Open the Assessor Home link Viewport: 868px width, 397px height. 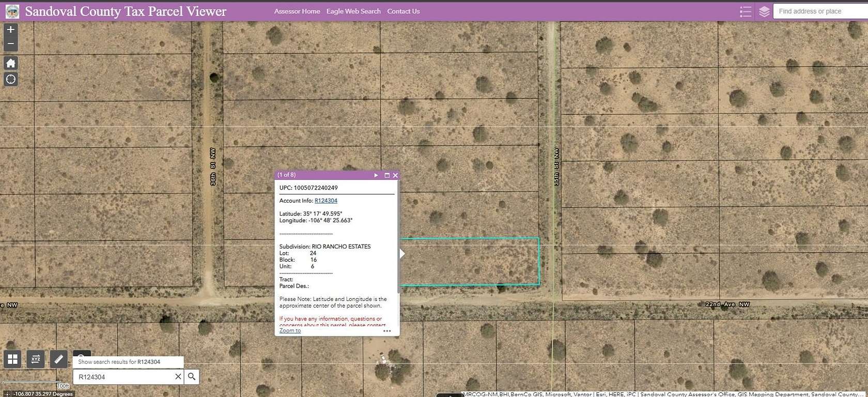[x=297, y=11]
